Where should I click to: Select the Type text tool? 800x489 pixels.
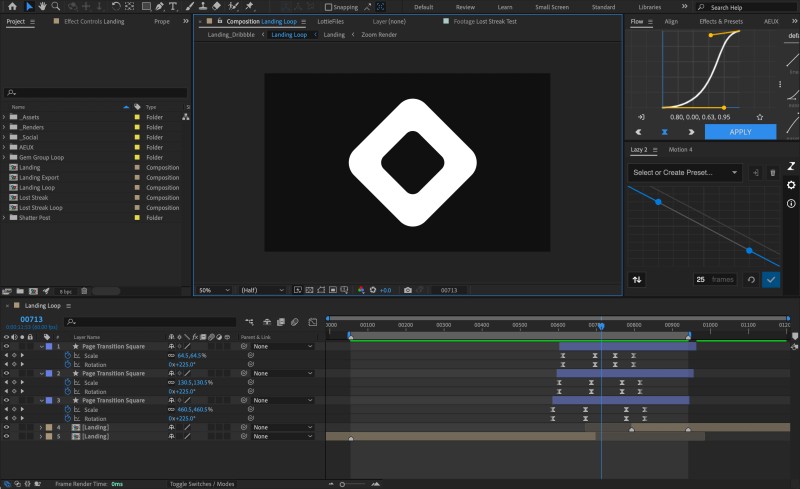click(173, 7)
